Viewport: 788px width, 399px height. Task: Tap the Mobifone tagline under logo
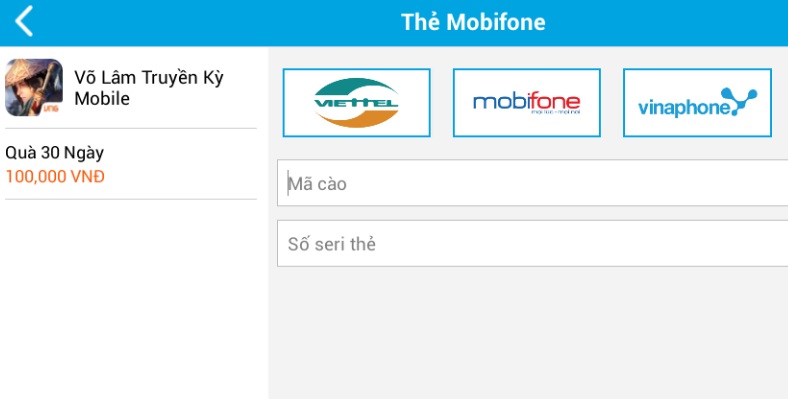555,112
